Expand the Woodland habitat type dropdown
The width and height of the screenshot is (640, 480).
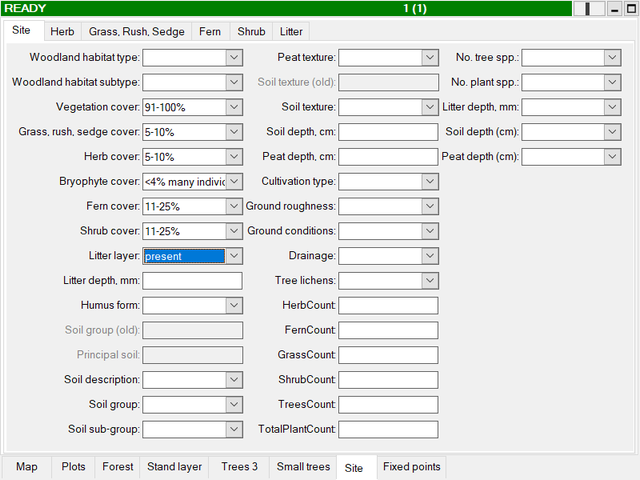pos(233,58)
